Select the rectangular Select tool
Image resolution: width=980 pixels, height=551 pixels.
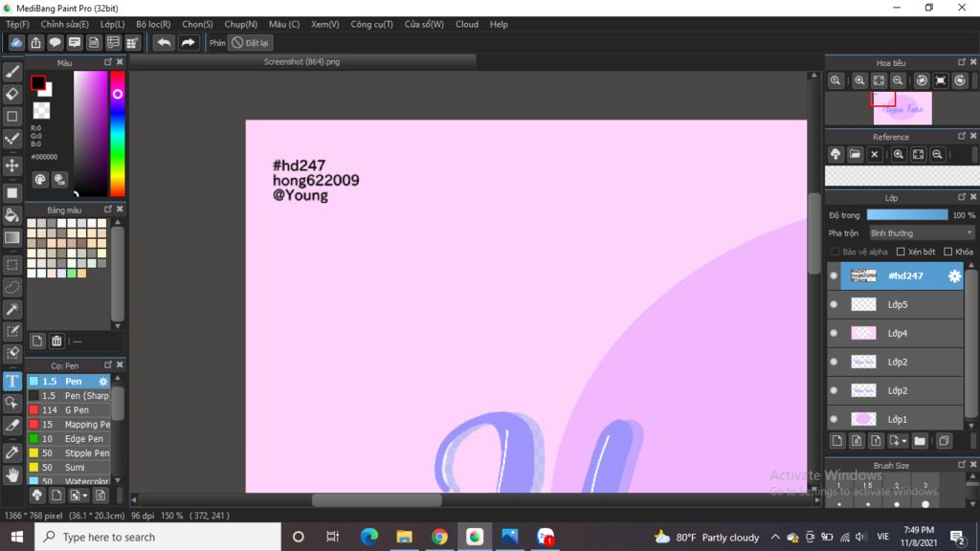click(x=11, y=265)
